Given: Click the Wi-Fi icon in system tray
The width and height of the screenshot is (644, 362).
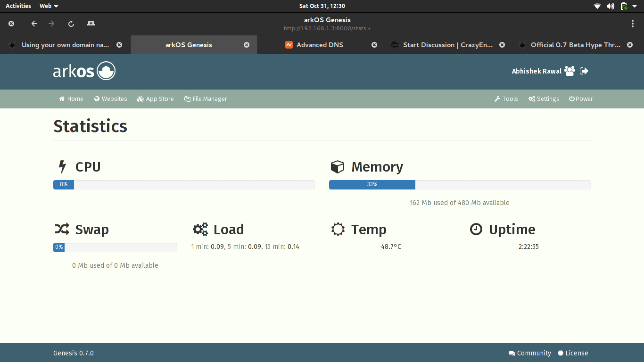Looking at the screenshot, I should tap(597, 6).
